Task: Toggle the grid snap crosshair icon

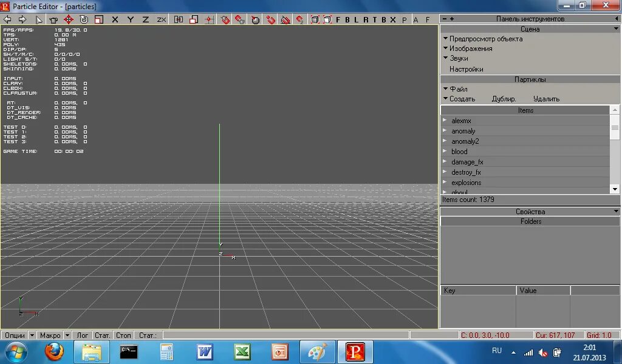Action: 210,19
